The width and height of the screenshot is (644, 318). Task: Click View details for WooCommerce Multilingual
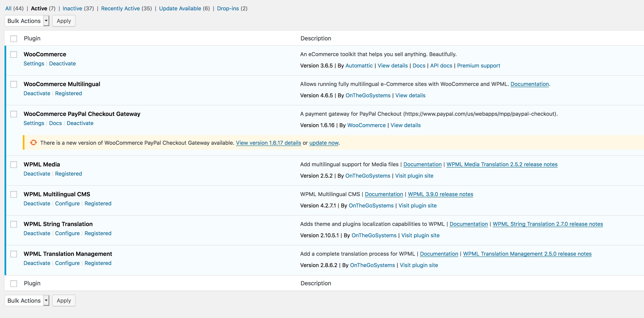[x=410, y=95]
